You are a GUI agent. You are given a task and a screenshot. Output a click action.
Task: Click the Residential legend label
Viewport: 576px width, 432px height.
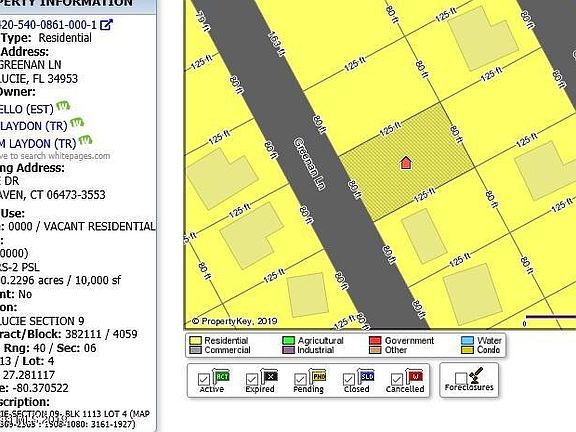[x=226, y=341]
